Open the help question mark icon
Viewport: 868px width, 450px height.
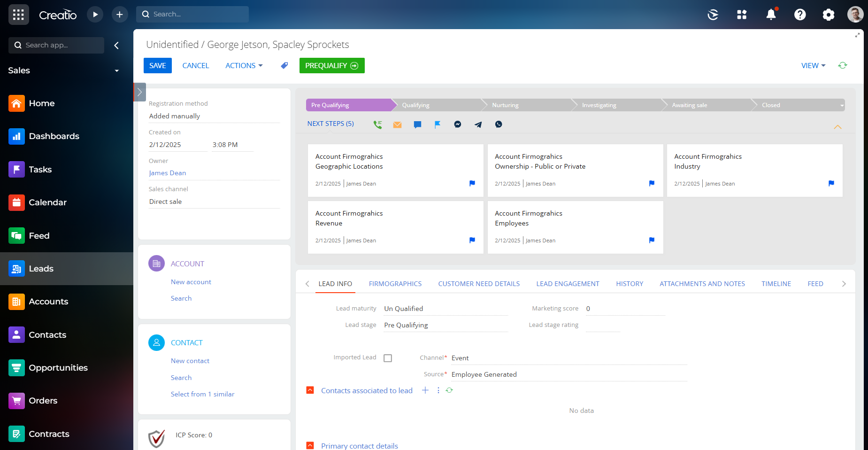click(800, 15)
